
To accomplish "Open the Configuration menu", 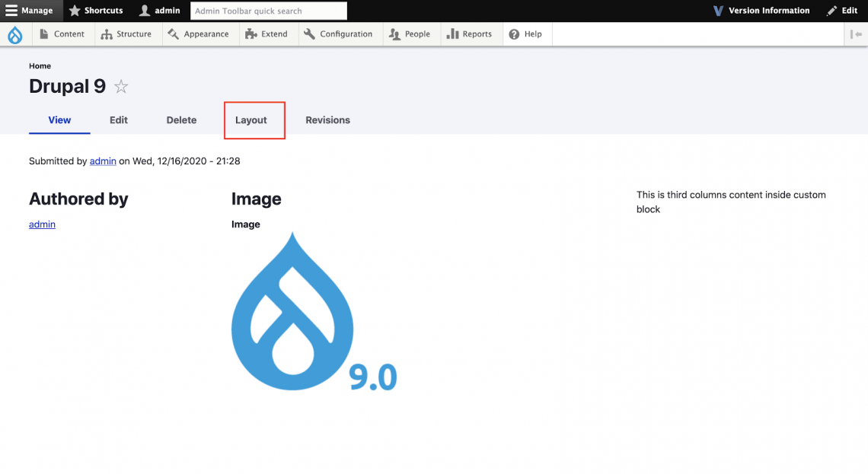I will tap(338, 34).
